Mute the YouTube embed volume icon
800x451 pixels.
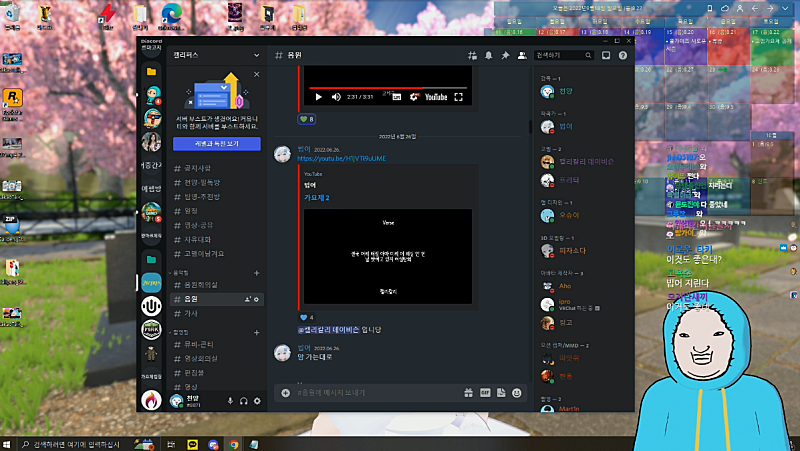pyautogui.click(x=336, y=97)
